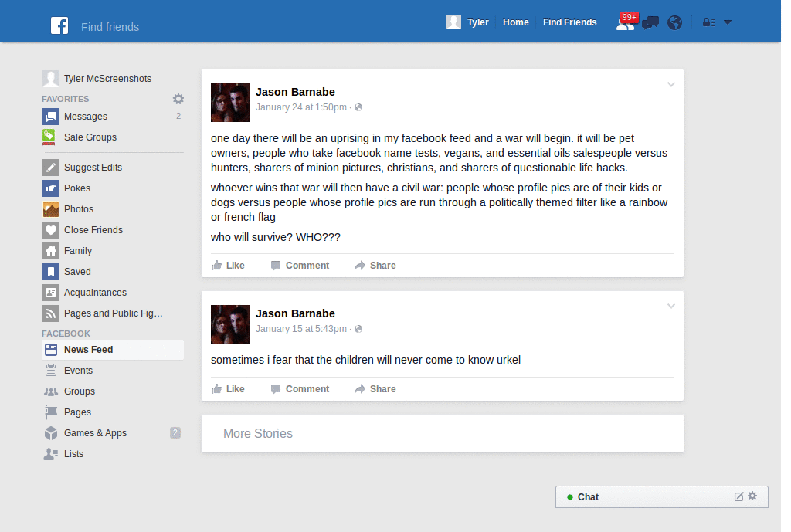Open Find Friends in the top bar
The width and height of the screenshot is (791, 532).
click(569, 22)
